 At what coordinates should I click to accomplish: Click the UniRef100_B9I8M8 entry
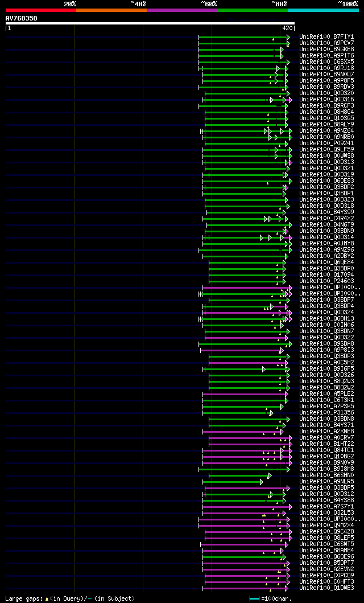coord(326,469)
